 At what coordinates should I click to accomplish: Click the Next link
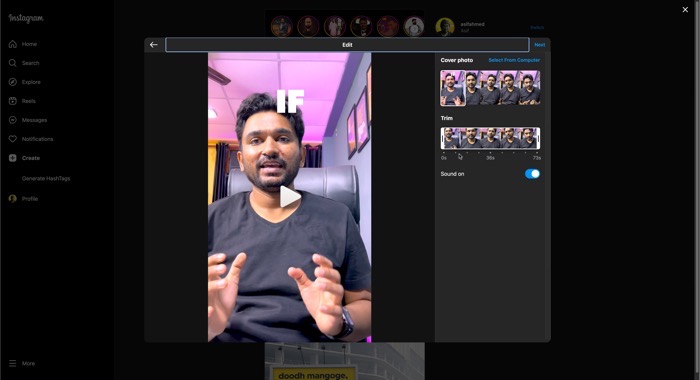pyautogui.click(x=539, y=45)
